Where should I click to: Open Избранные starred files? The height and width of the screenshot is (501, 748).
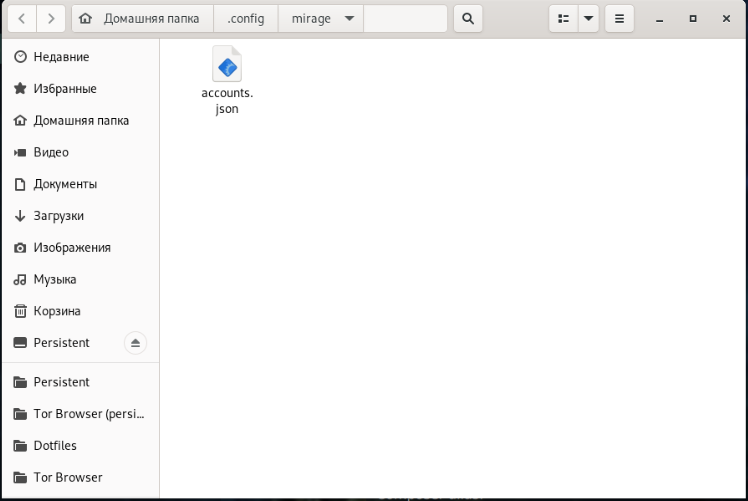tap(65, 89)
